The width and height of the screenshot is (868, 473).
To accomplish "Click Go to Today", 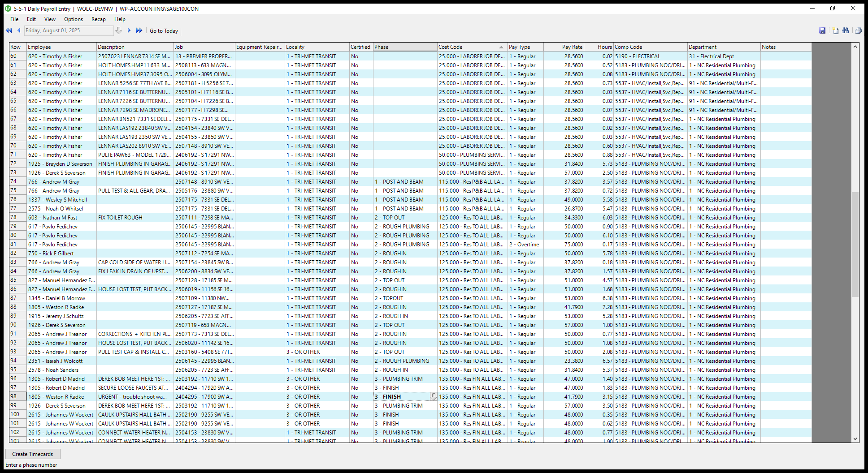I will click(x=164, y=31).
